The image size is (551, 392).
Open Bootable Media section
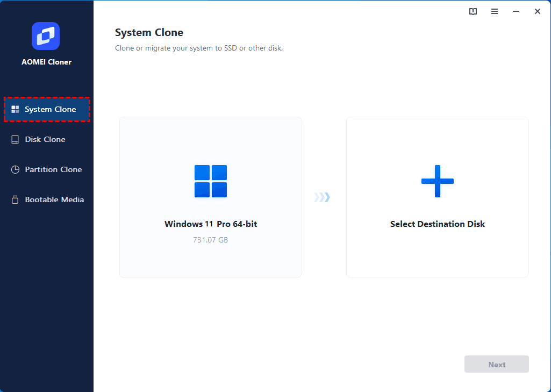coord(47,199)
